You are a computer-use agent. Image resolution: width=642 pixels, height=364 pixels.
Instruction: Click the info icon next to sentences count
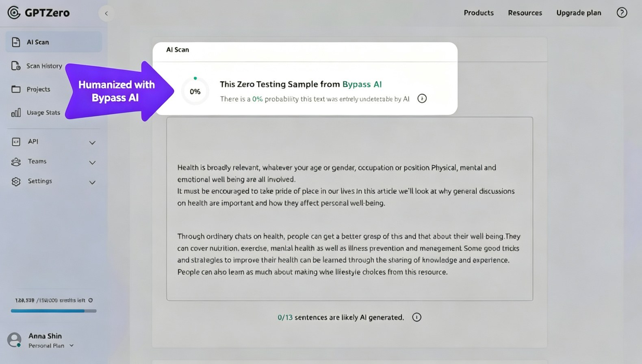tap(416, 317)
